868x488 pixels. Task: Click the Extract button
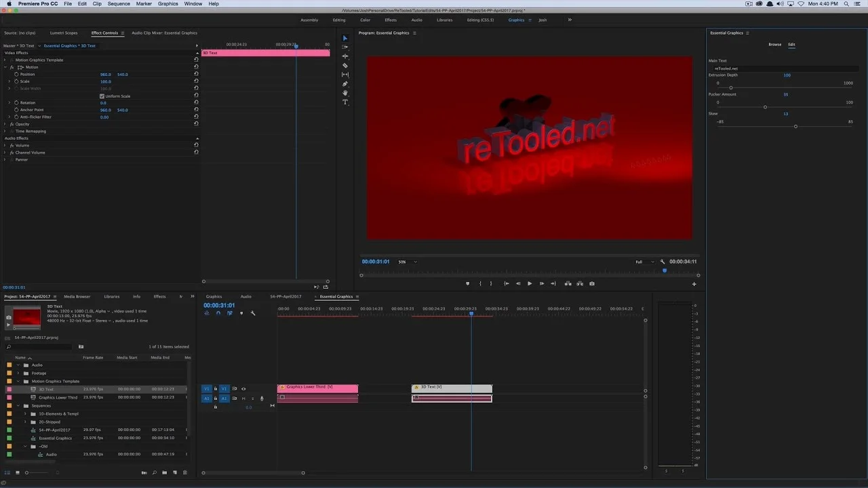click(580, 284)
